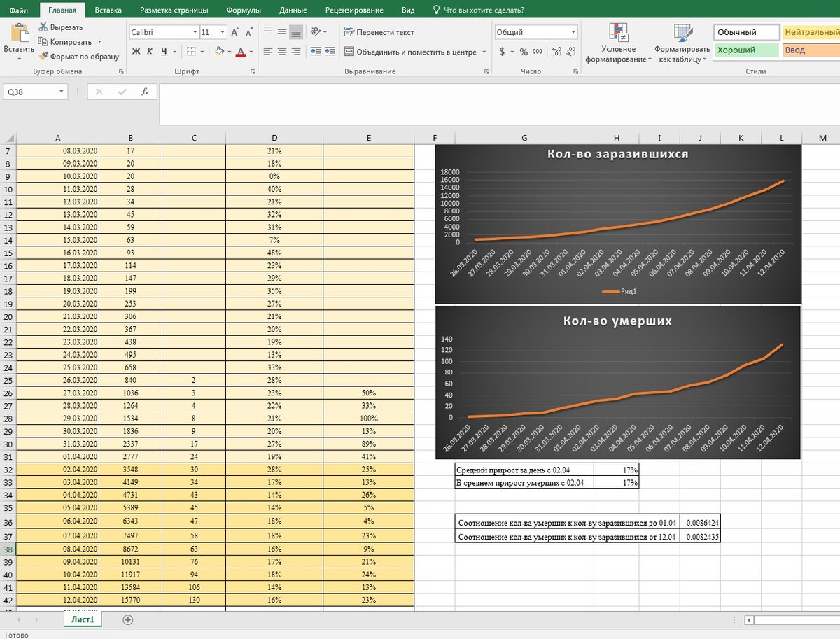The height and width of the screenshot is (639, 840).
Task: Switch to the Рецензирование ribbon tab
Action: tap(354, 10)
